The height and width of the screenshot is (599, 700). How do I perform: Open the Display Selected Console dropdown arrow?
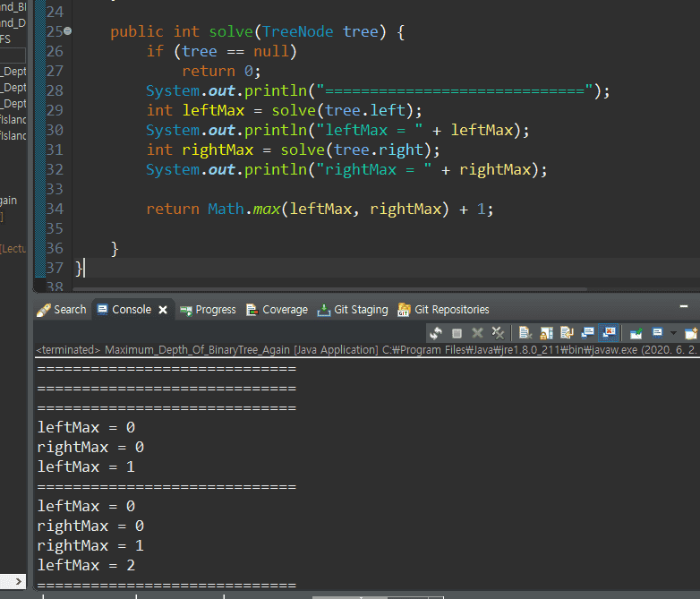(x=671, y=333)
